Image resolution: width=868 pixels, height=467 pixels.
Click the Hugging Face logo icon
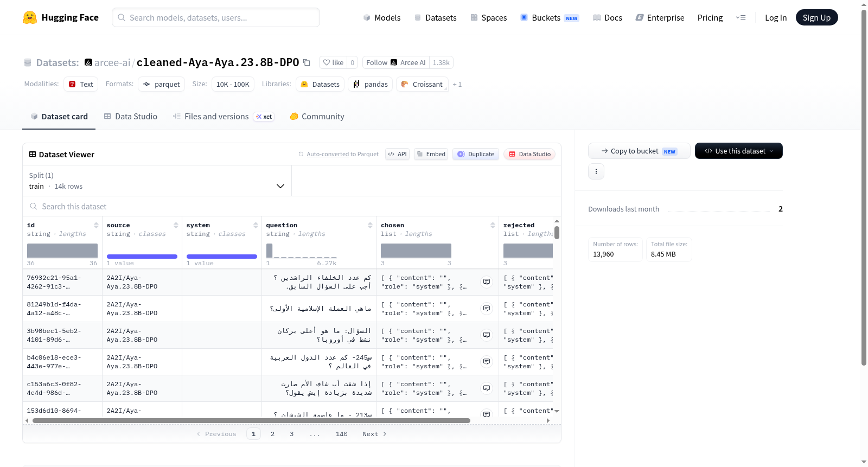point(30,17)
